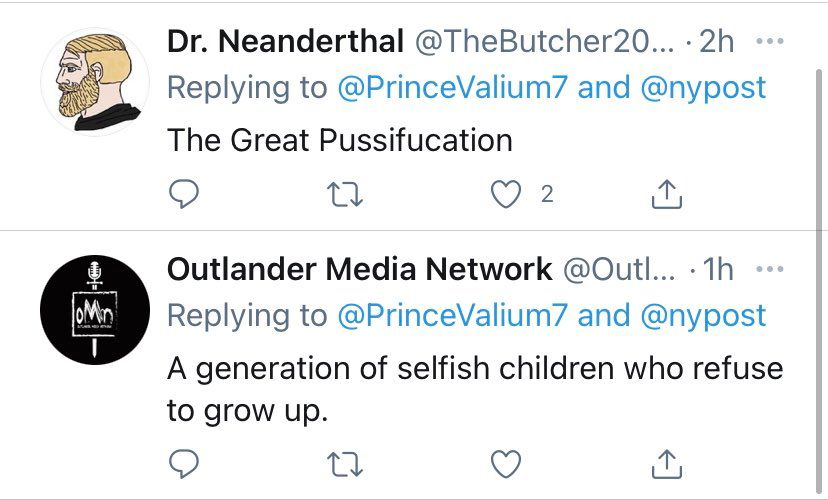Open @nypost link in Outlander Media's reply
The height and width of the screenshot is (500, 828).
point(703,315)
